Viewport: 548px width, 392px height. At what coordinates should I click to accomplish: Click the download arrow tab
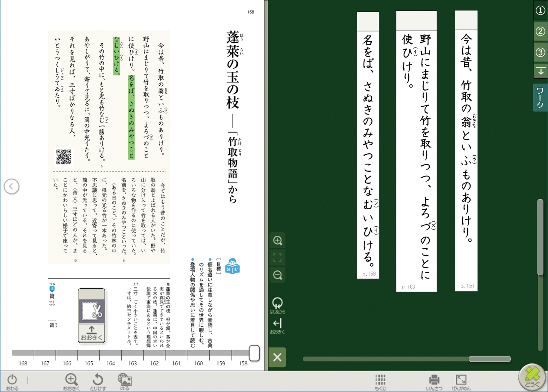coord(540,71)
